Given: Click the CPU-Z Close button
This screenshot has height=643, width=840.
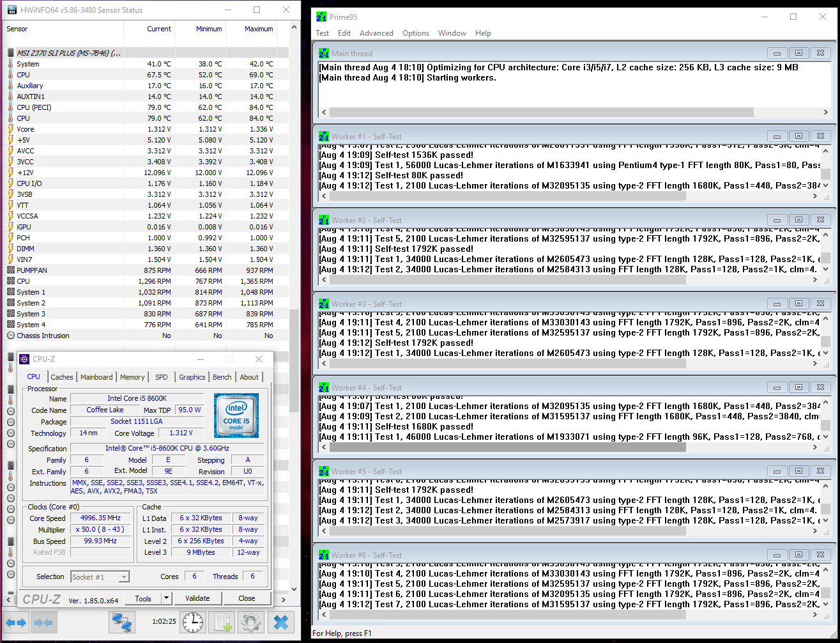Looking at the screenshot, I should pyautogui.click(x=247, y=598).
